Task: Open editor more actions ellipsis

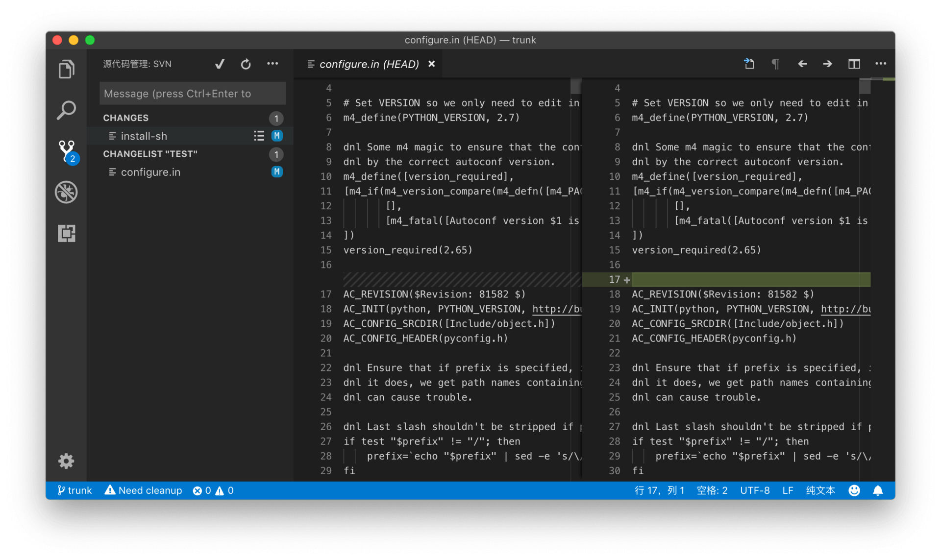Action: coord(881,64)
